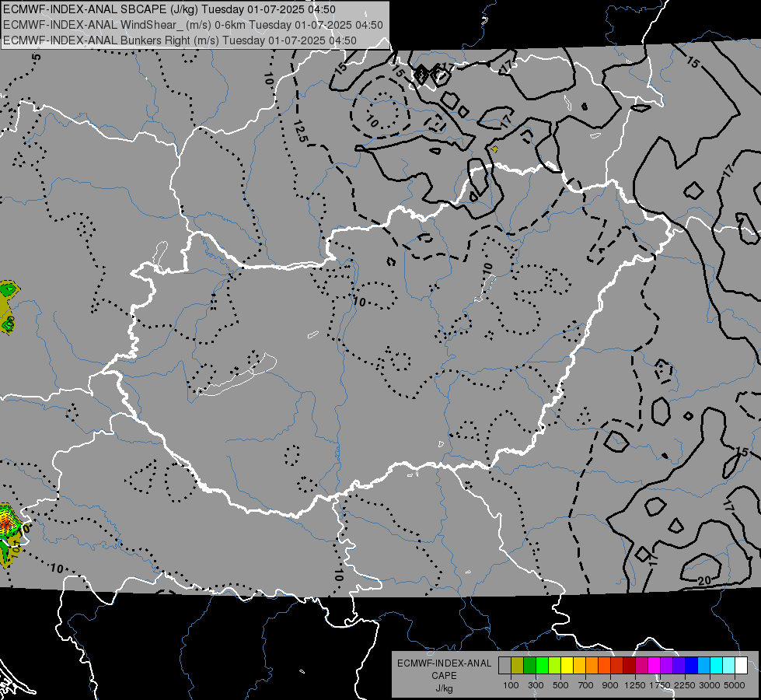Image resolution: width=761 pixels, height=700 pixels.
Task: Click the 12.5 dashed contour label
Action: (300, 131)
